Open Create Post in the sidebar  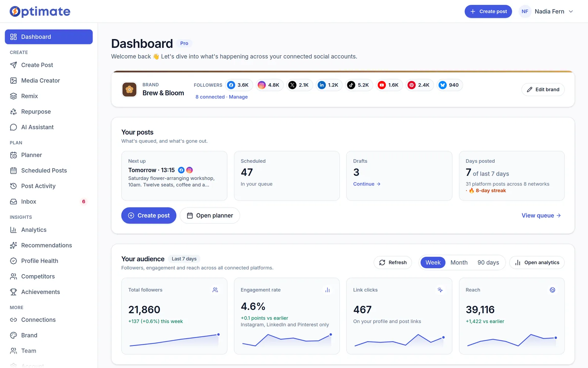click(49, 65)
